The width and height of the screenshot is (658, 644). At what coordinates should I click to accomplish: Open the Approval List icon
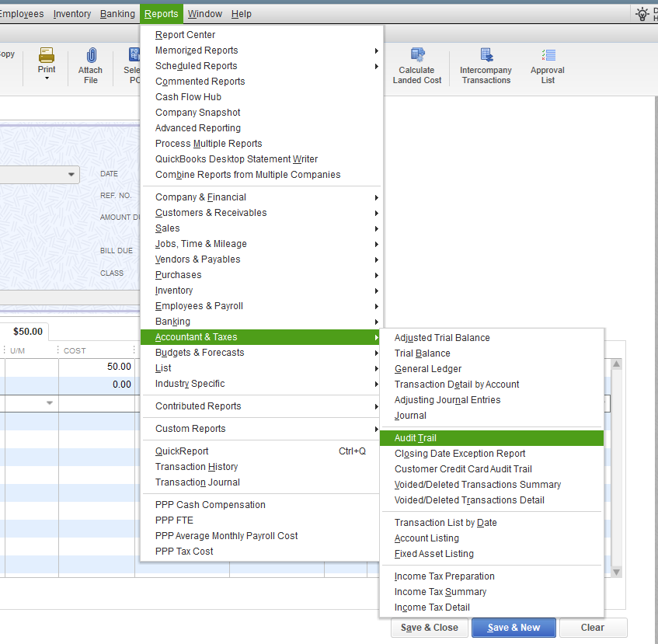pos(548,55)
